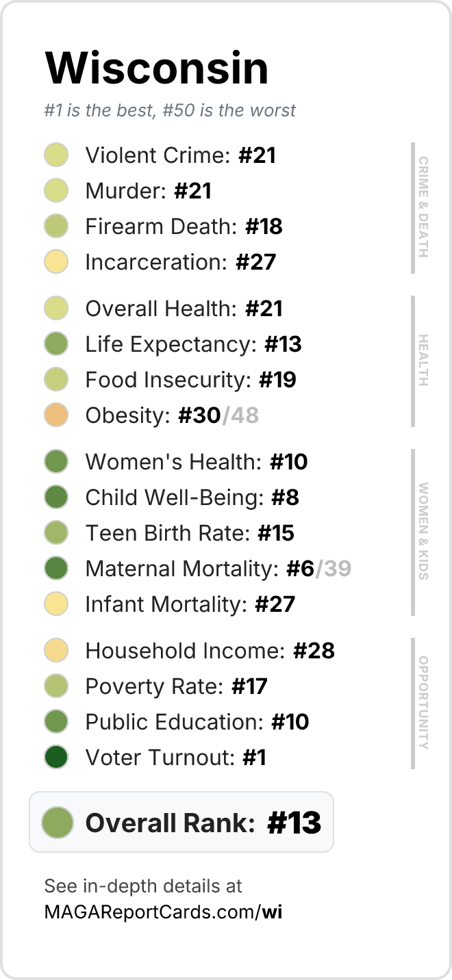Click the Food Insecurity #19 row
This screenshot has height=980, width=452.
[x=171, y=380]
